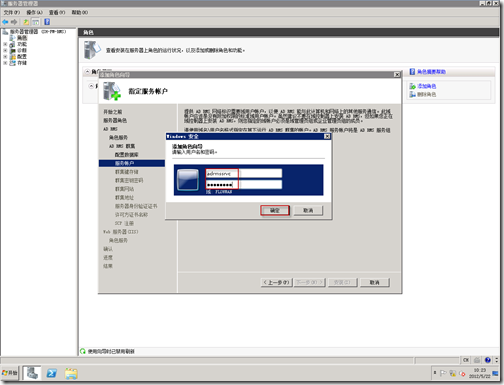Image resolution: width=504 pixels, height=385 pixels.
Task: Collapse the 角色摘要 section chevron
Action: [87, 72]
